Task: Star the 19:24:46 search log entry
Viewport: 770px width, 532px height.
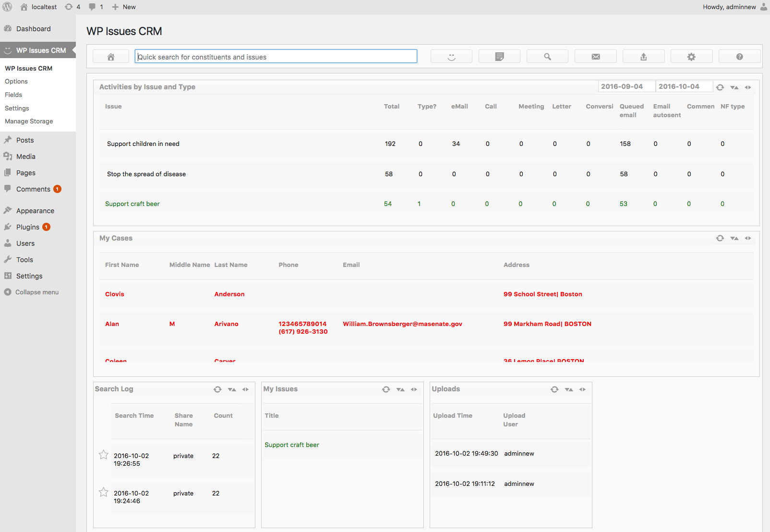Action: (x=103, y=492)
